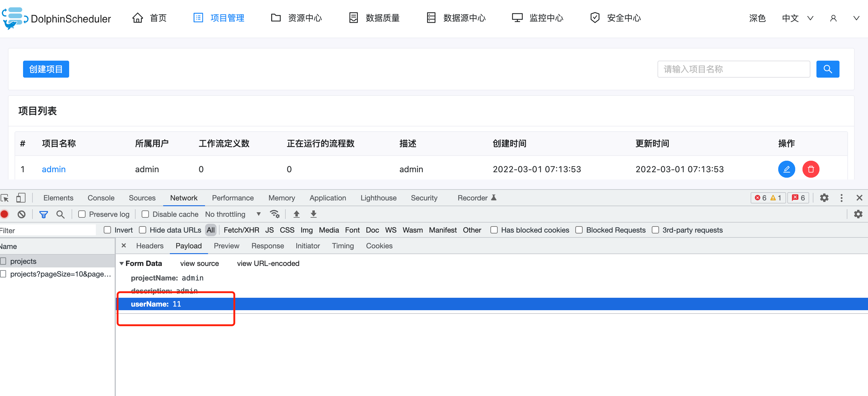Click the project name search input field
The image size is (868, 396).
(733, 69)
